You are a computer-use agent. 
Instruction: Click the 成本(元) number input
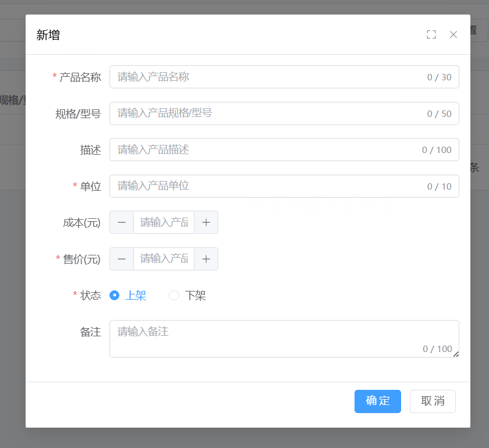click(164, 223)
